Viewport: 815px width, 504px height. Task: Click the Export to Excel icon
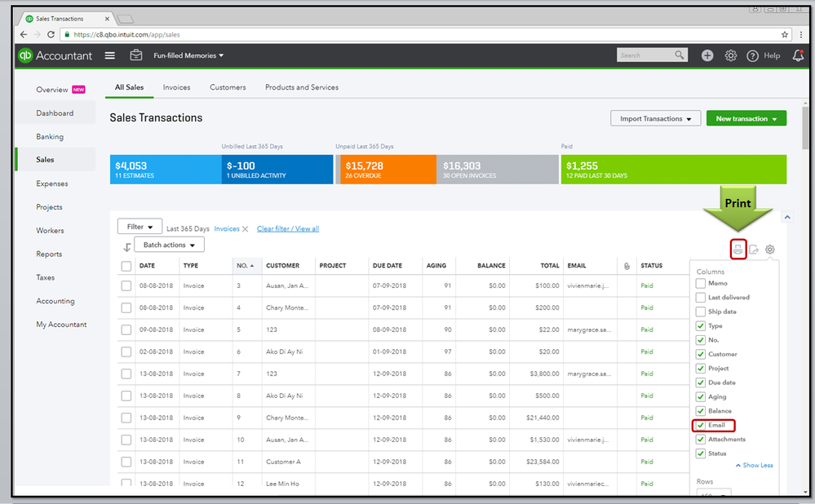click(754, 250)
